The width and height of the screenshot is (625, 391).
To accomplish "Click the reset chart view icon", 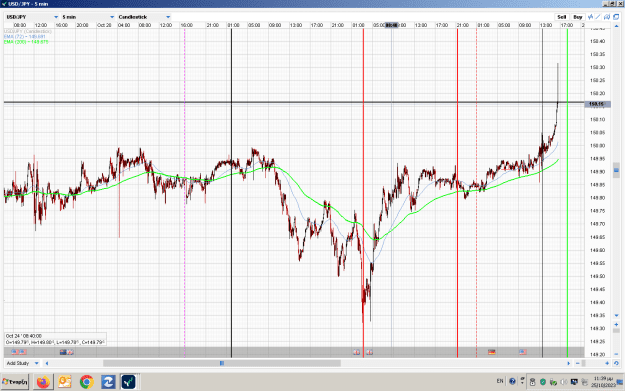I will (x=616, y=363).
